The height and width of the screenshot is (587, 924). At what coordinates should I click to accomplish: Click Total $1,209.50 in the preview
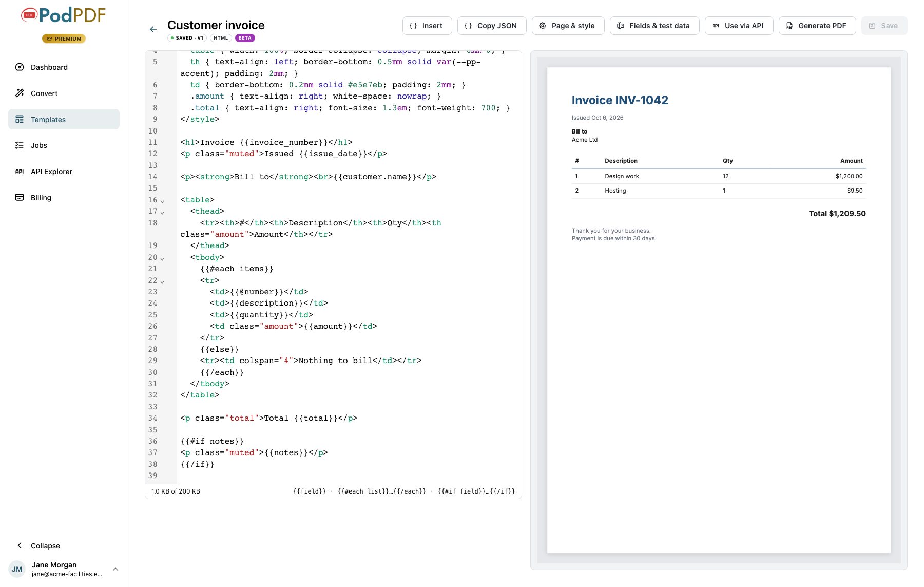click(837, 214)
